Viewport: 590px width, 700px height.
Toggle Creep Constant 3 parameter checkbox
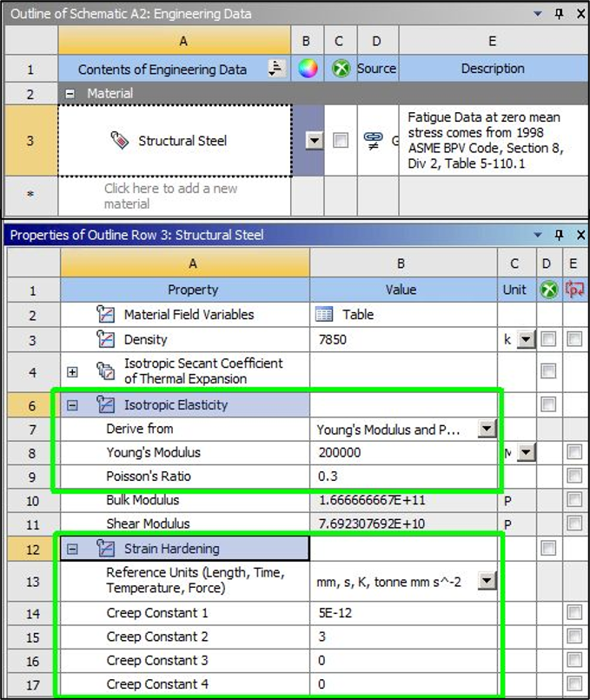coord(574,660)
